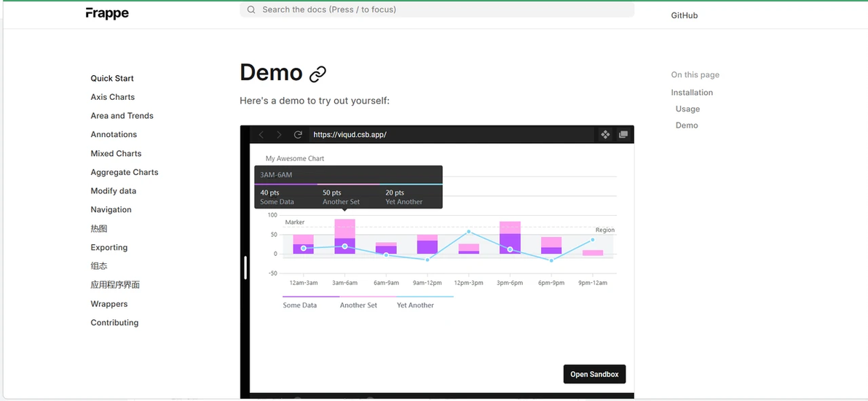Viewport: 868px width, 401px height.
Task: Select Mixed Charts in sidebar navigation
Action: (117, 154)
